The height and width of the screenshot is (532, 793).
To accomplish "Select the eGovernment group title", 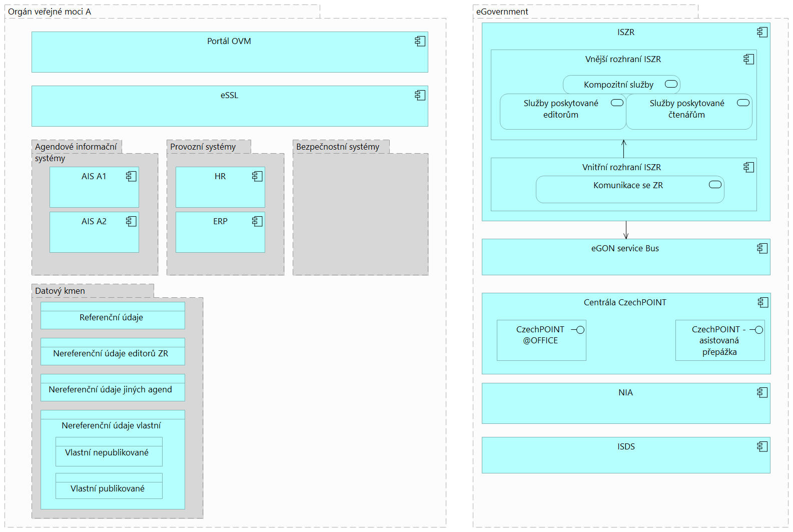I will tap(502, 12).
